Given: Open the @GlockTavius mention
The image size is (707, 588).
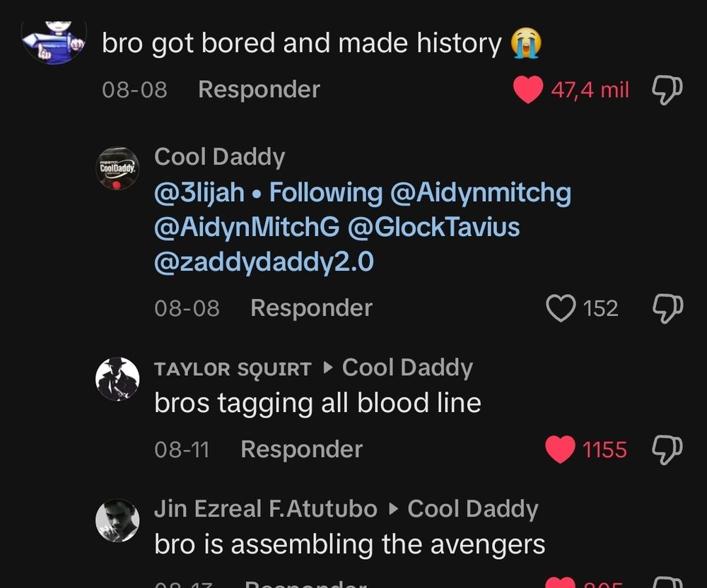Looking at the screenshot, I should coord(433,227).
